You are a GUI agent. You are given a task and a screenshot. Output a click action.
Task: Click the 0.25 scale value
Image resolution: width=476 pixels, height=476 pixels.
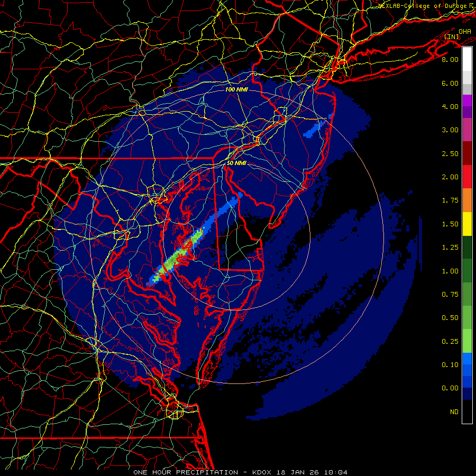click(450, 342)
